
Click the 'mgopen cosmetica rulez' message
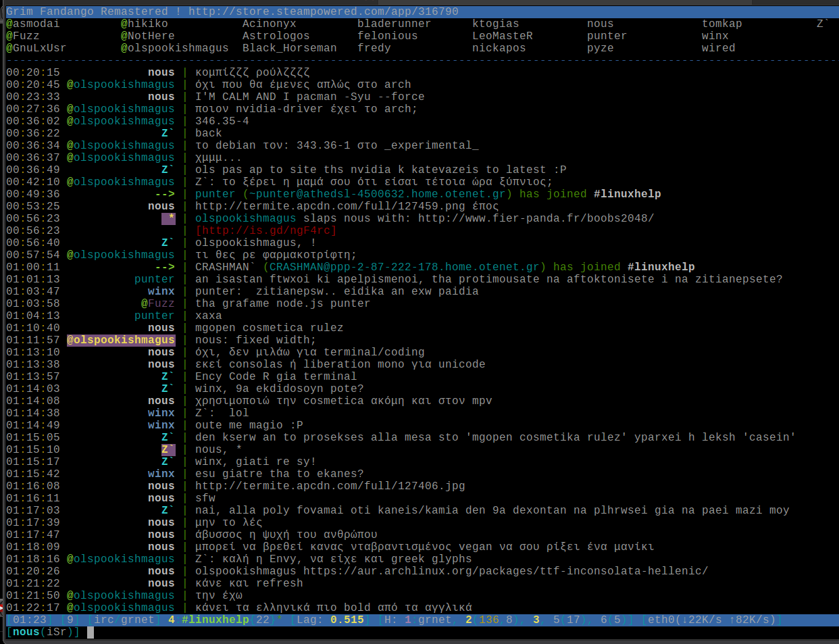(x=270, y=328)
